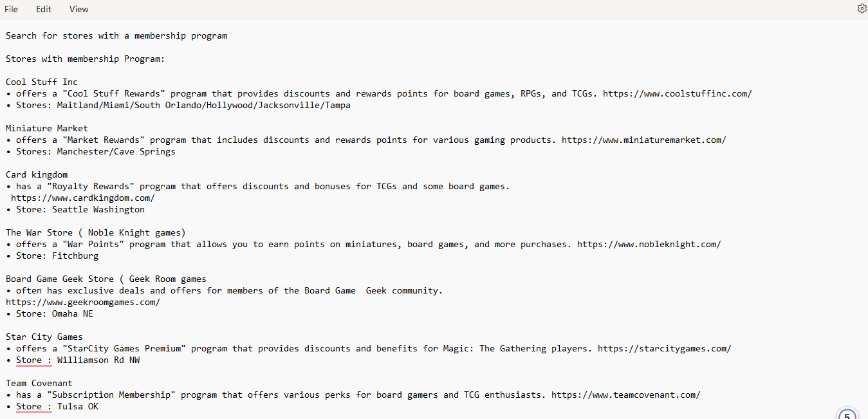
Task: Click the "Star City Games" heading text
Action: pyautogui.click(x=44, y=337)
